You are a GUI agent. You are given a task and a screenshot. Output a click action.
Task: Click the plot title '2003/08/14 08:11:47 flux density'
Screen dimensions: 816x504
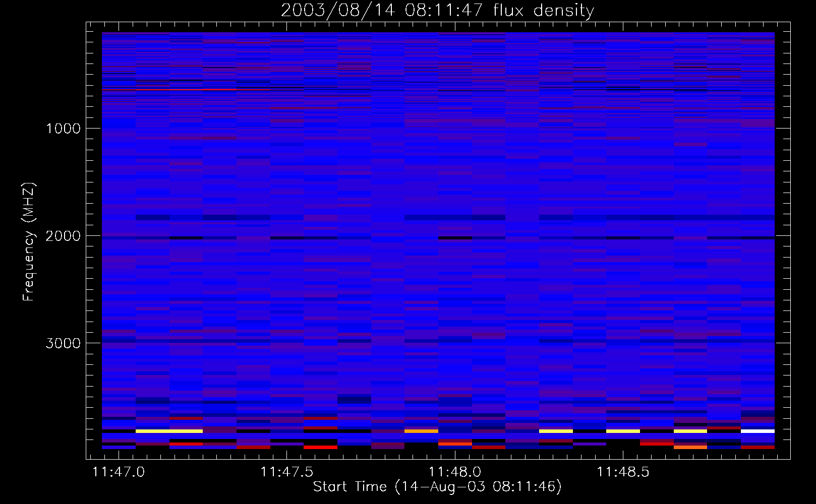pos(437,10)
